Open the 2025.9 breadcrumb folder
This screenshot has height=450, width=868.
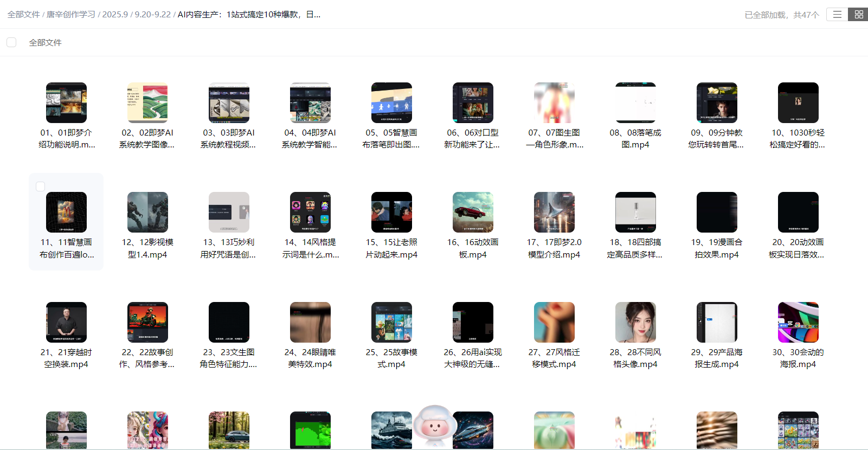pos(115,15)
